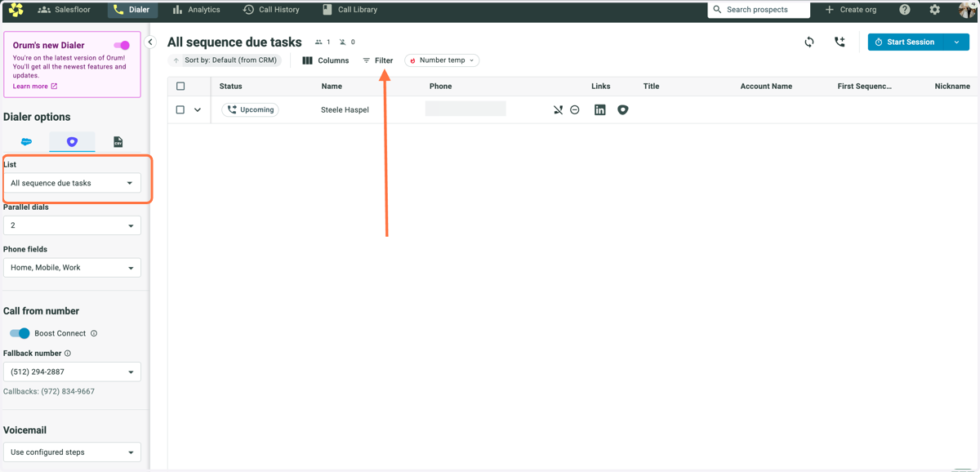Image resolution: width=980 pixels, height=472 pixels.
Task: Click the Nickname column header
Action: [952, 86]
